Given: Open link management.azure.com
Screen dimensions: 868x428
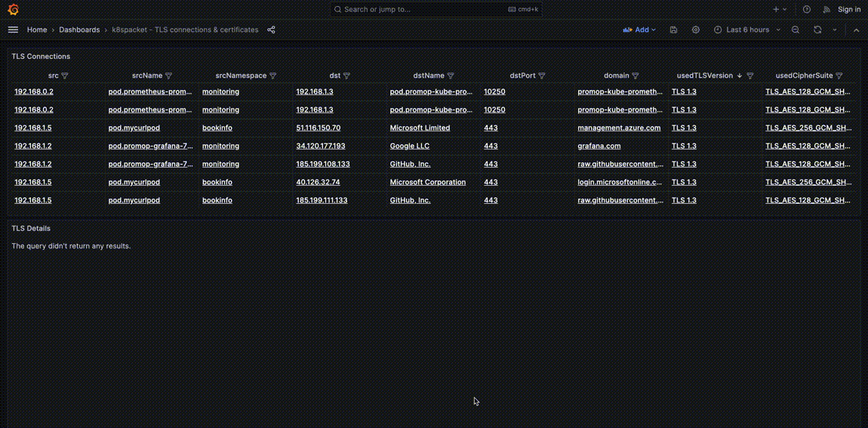Looking at the screenshot, I should click(619, 128).
